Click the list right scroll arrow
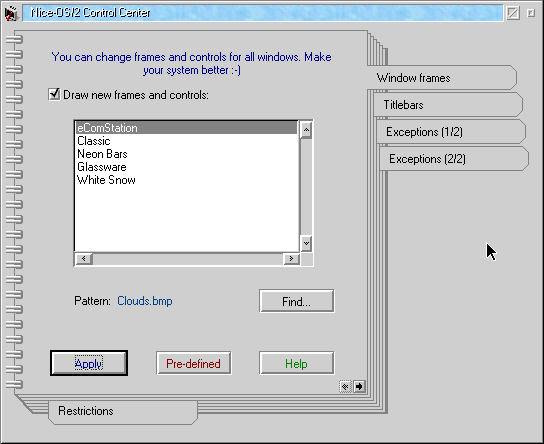Viewport: 544px width, 444px height. pyautogui.click(x=291, y=258)
